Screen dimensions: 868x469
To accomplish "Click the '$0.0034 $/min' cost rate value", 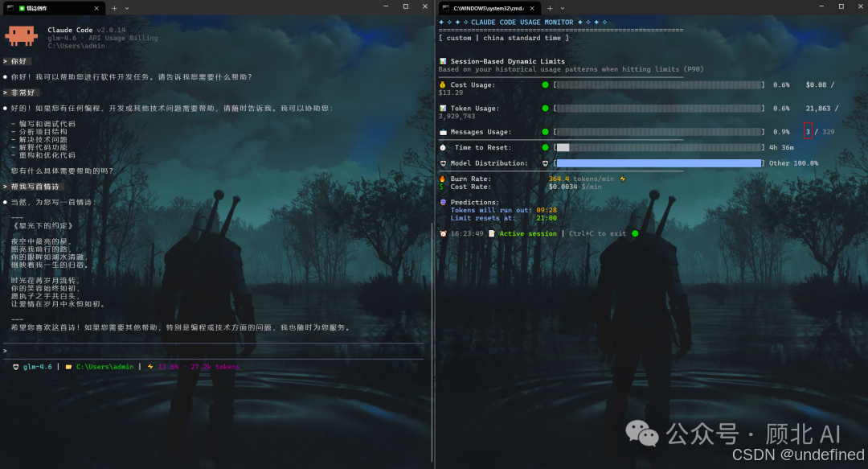I will point(575,187).
